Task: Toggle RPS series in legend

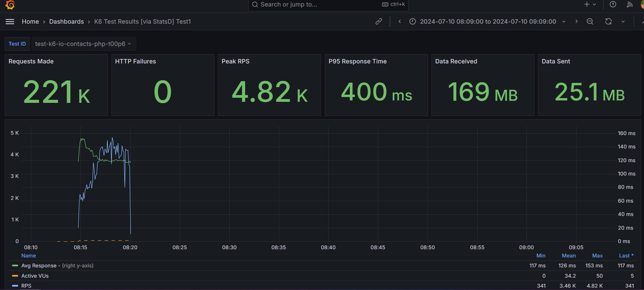Action: [26, 286]
